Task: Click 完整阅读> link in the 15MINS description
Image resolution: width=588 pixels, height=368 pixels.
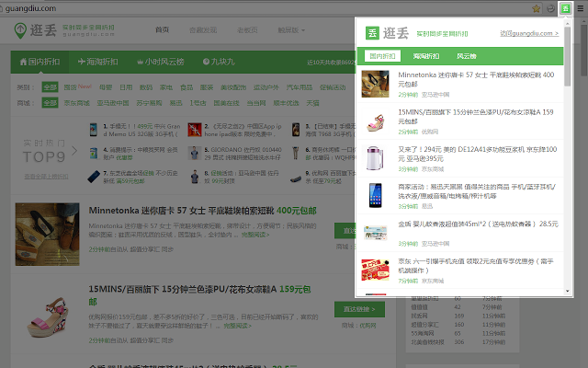Action: pos(237,326)
